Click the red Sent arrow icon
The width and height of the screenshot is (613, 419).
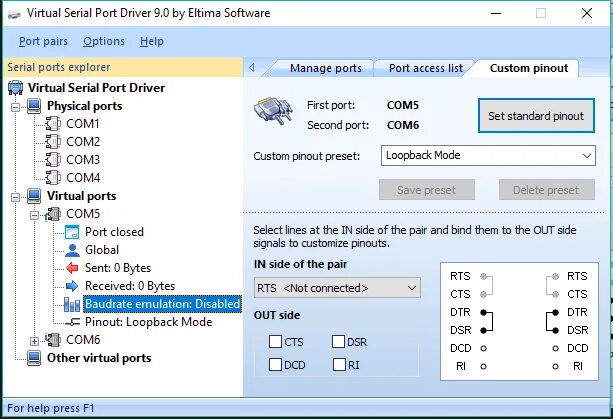tap(72, 268)
